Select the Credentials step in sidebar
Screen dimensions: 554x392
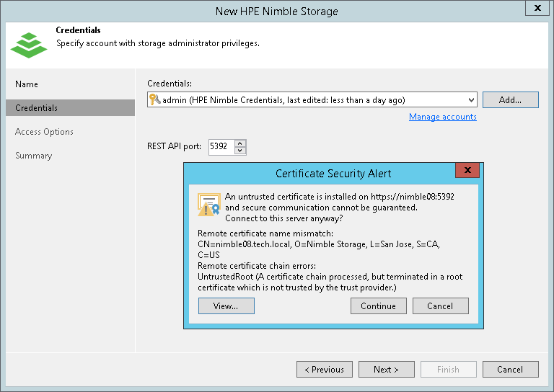pos(37,108)
